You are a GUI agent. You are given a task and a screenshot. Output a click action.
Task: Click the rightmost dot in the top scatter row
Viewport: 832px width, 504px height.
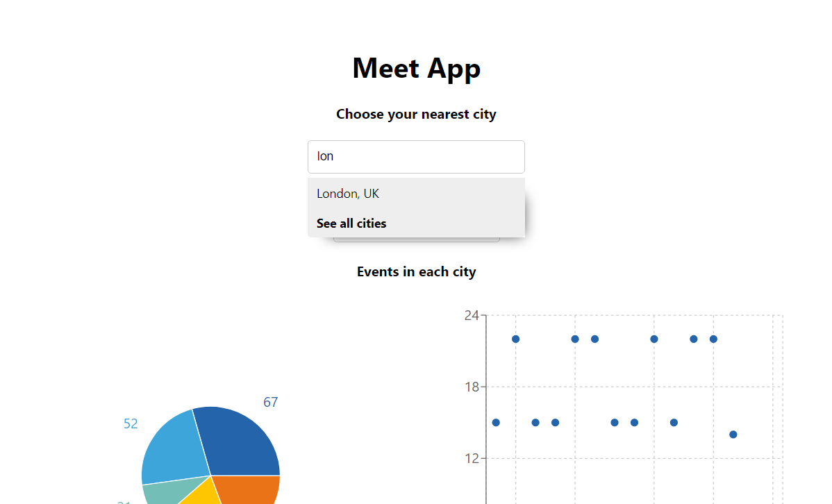click(x=713, y=339)
